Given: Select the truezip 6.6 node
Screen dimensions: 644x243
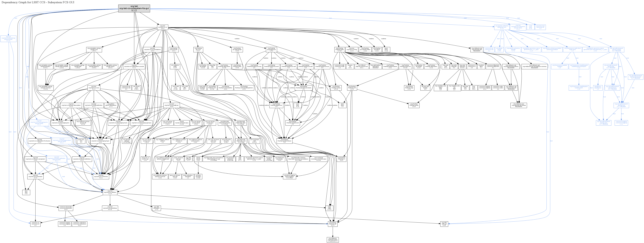Looking at the screenshot, I should pyautogui.click(x=425, y=88).
